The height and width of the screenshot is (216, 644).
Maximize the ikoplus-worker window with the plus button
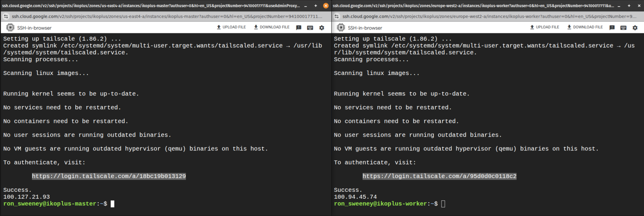tap(629, 6)
